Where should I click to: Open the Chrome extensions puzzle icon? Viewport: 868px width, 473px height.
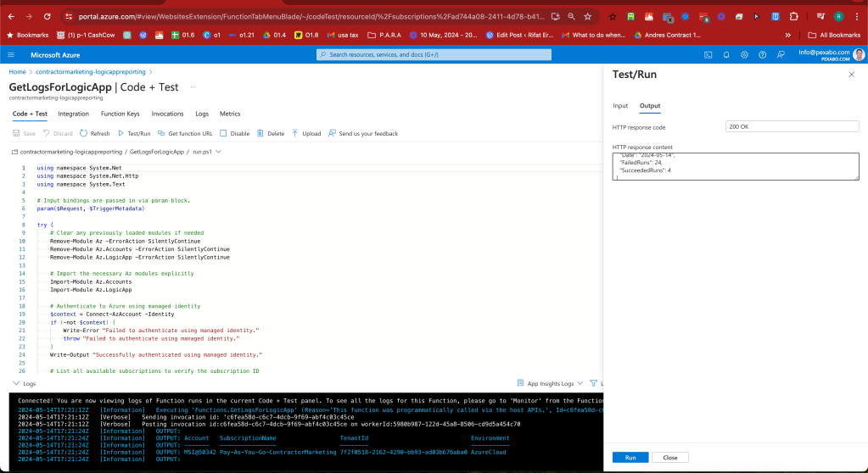coord(794,17)
